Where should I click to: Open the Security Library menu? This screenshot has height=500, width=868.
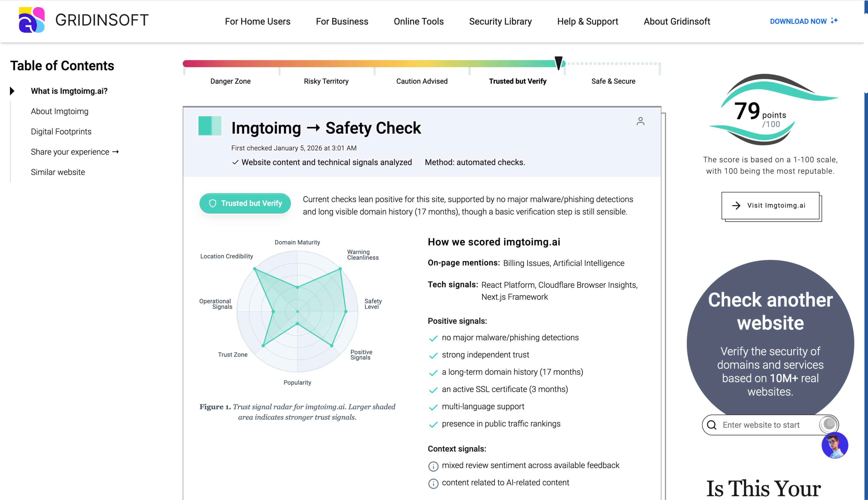pos(500,21)
